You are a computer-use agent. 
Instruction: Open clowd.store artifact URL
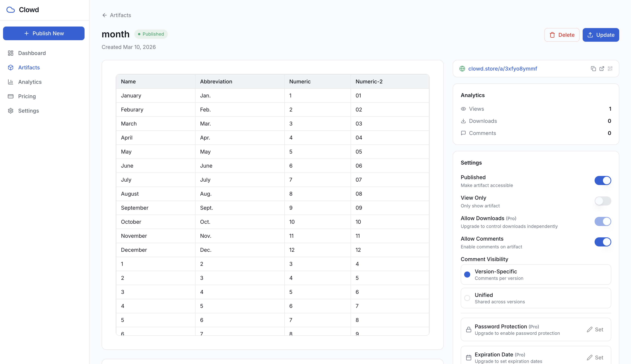(503, 68)
